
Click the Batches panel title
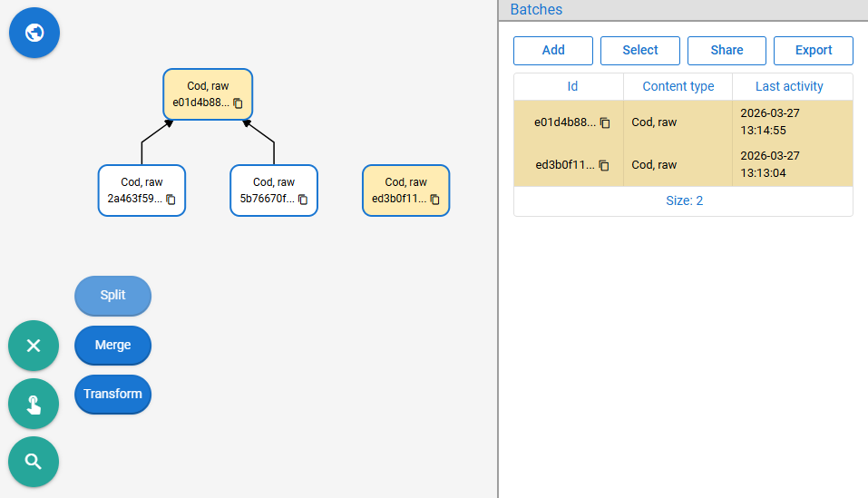536,9
